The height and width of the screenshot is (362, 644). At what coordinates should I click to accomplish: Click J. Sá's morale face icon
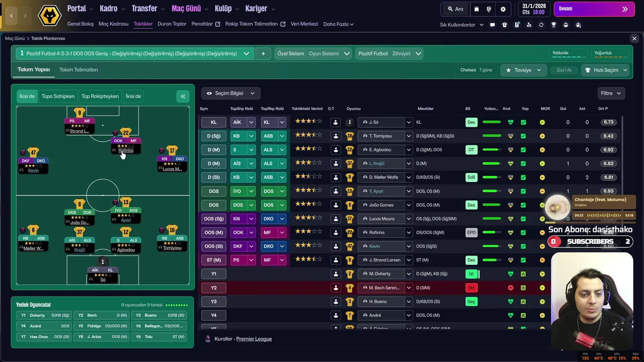(542, 122)
